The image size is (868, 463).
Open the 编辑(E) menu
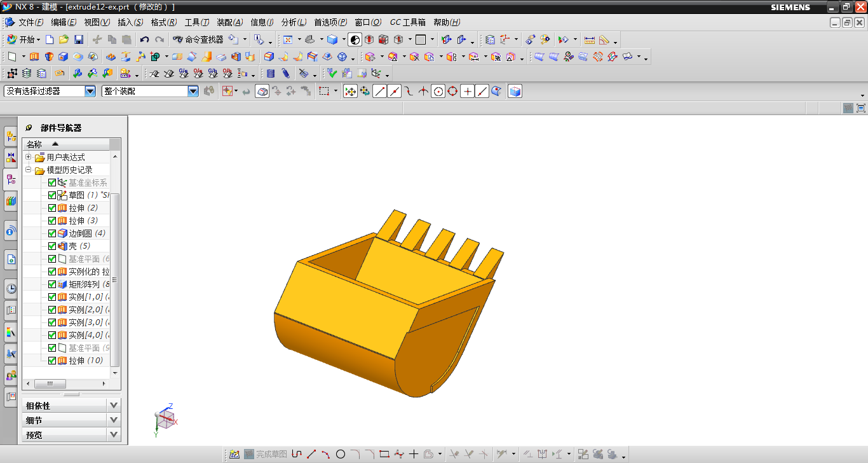click(64, 22)
